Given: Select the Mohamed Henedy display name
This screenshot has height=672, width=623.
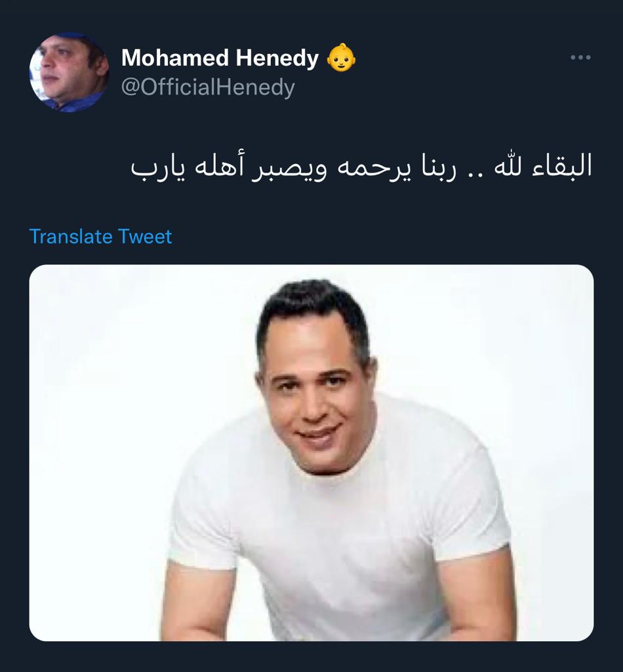Looking at the screenshot, I should (220, 58).
